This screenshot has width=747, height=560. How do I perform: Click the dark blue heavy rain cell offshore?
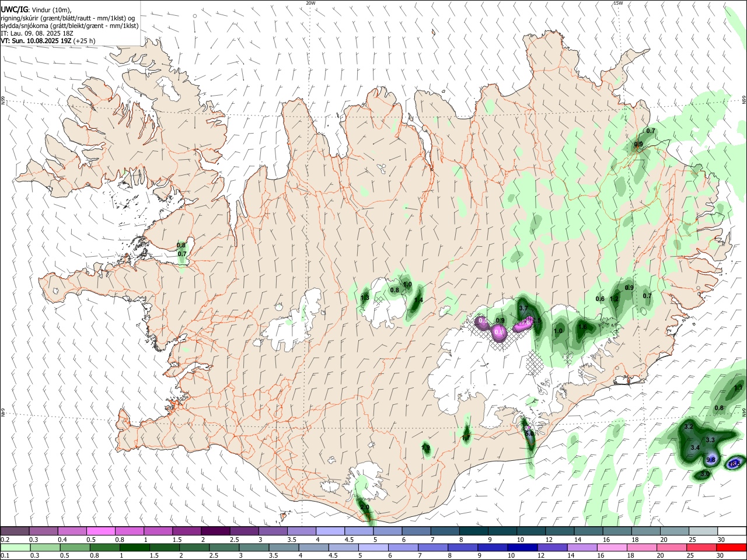coord(734,464)
